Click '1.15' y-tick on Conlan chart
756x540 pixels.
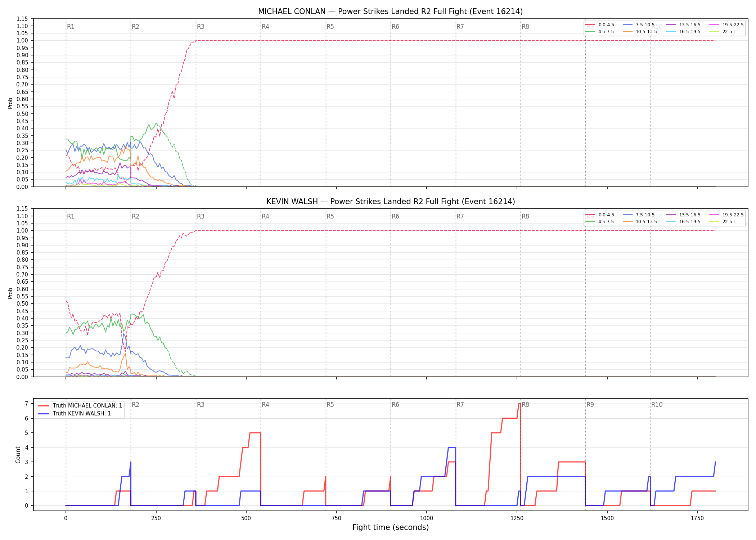pyautogui.click(x=22, y=19)
